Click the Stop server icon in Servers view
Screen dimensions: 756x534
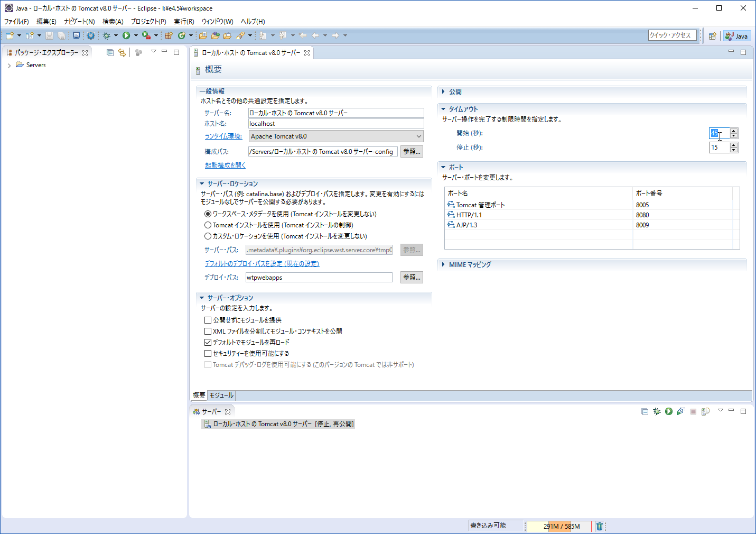tap(693, 411)
